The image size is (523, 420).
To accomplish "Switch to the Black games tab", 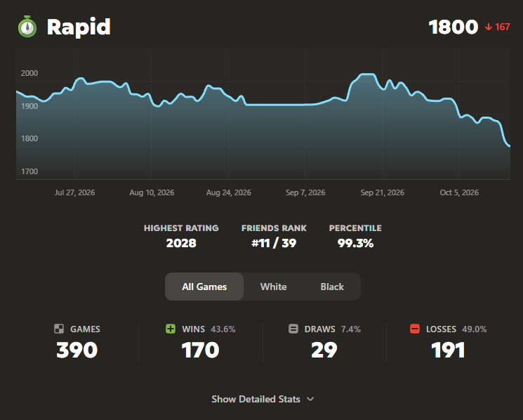I will click(332, 287).
